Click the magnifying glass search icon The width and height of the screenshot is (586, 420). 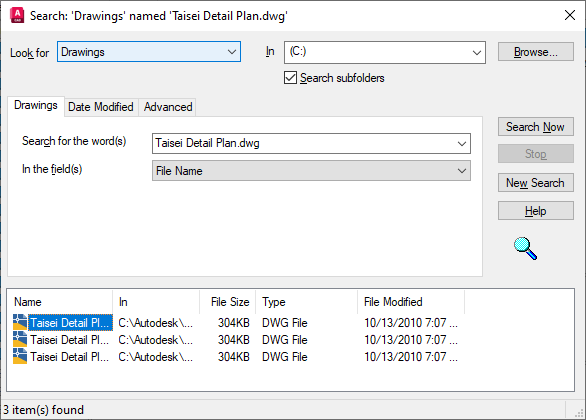[x=525, y=248]
